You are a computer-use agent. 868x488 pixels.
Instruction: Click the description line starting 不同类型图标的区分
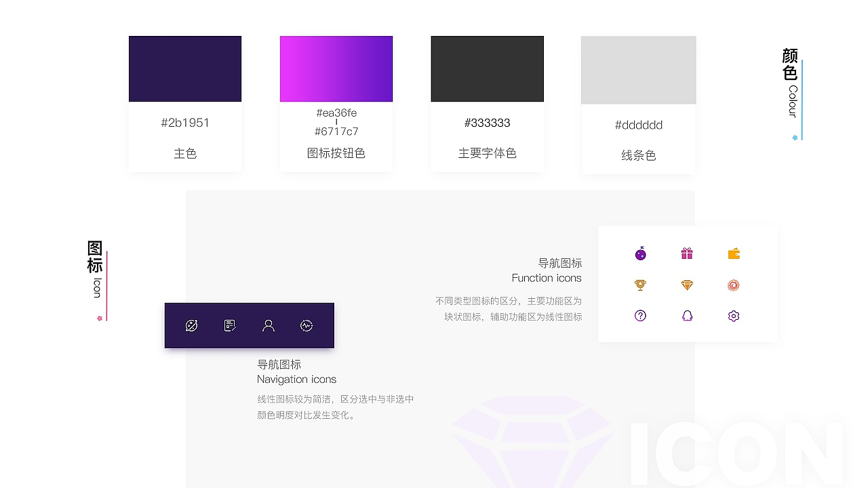click(x=509, y=301)
